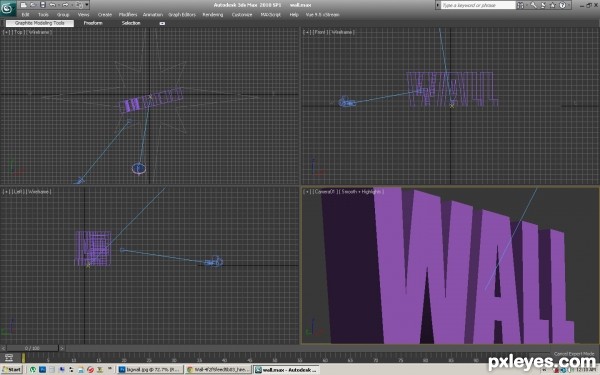Click the Top viewport [+] menu label
The image size is (600, 375).
(x=6, y=32)
